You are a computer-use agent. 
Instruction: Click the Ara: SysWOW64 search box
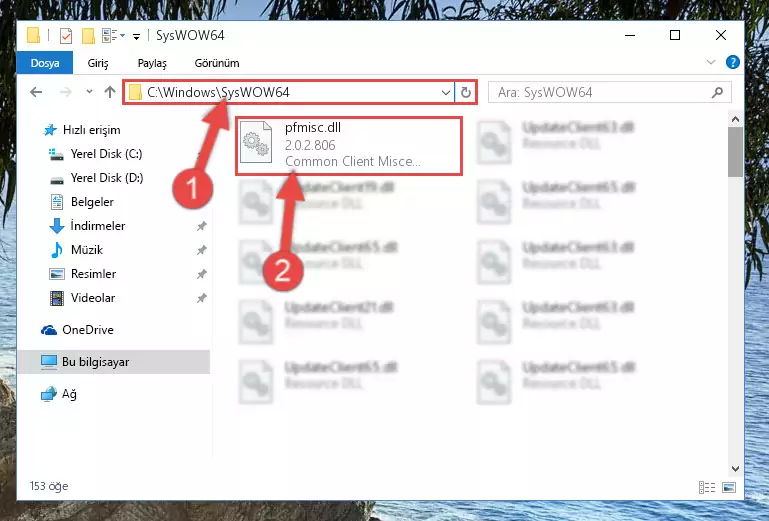click(x=610, y=92)
